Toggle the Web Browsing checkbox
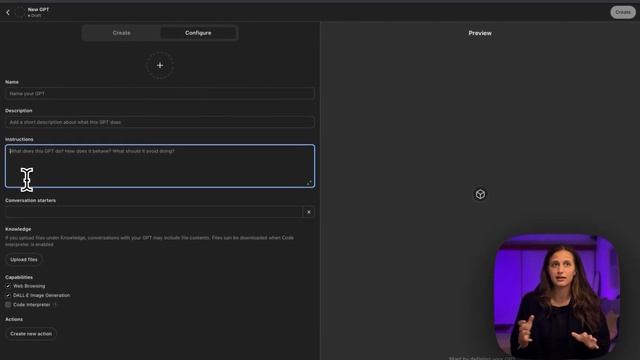The image size is (640, 360). pos(8,286)
